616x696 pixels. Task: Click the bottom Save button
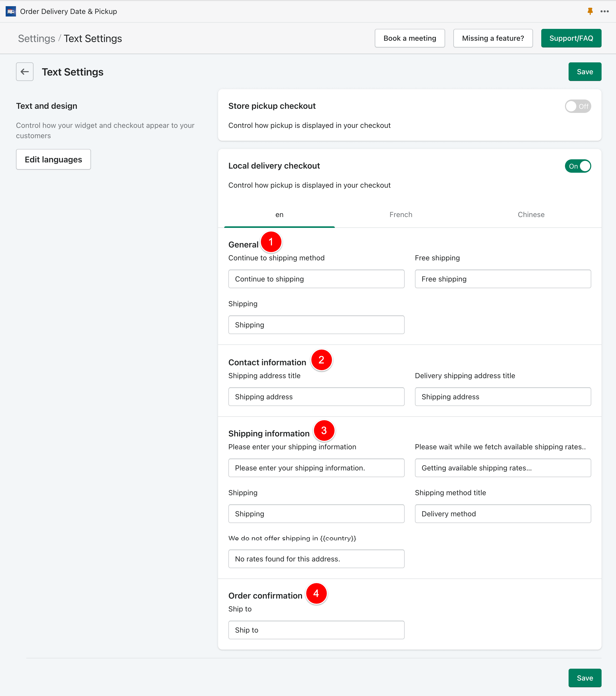(x=585, y=678)
